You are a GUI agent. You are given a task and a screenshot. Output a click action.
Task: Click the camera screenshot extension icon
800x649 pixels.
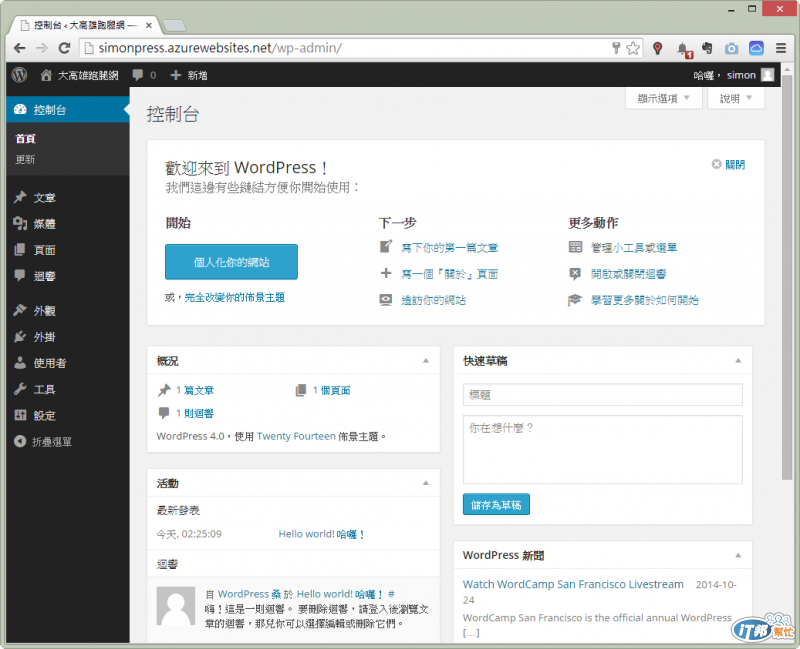pos(732,48)
